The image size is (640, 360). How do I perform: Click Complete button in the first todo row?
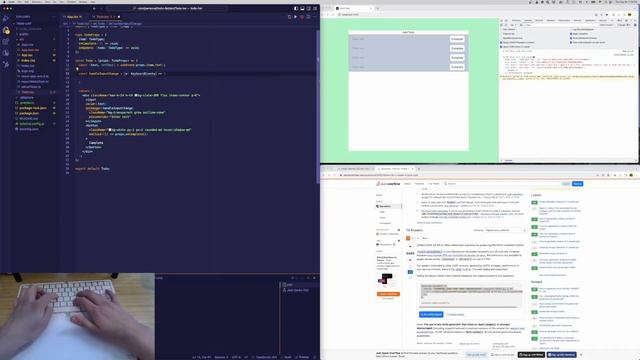pyautogui.click(x=457, y=39)
